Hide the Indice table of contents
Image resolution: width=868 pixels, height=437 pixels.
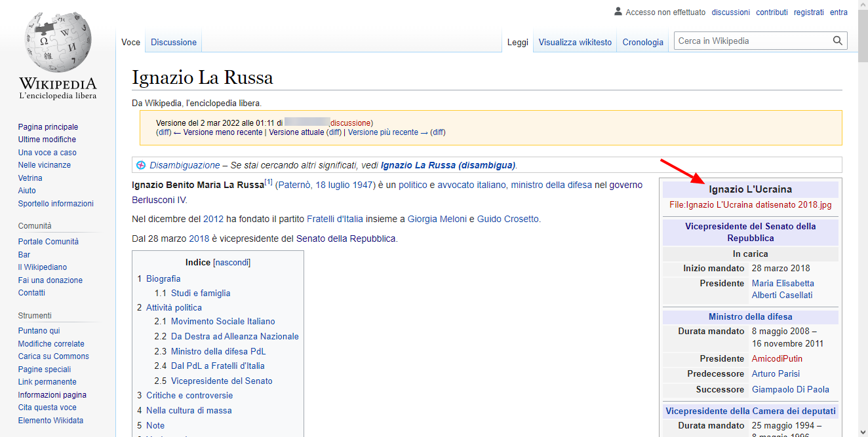coord(231,263)
